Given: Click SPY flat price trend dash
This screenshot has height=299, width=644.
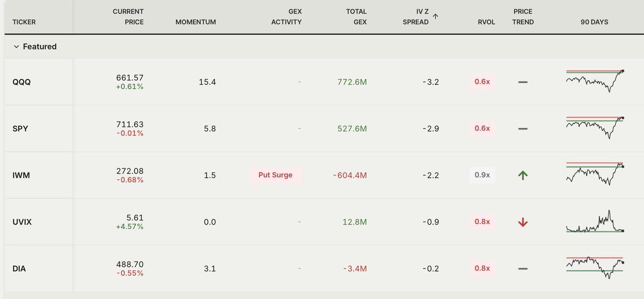Looking at the screenshot, I should [x=523, y=129].
